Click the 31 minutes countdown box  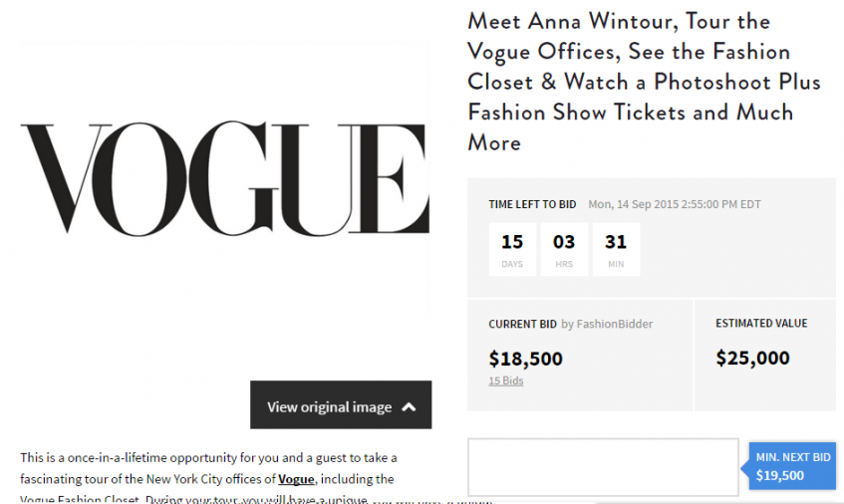pos(616,248)
